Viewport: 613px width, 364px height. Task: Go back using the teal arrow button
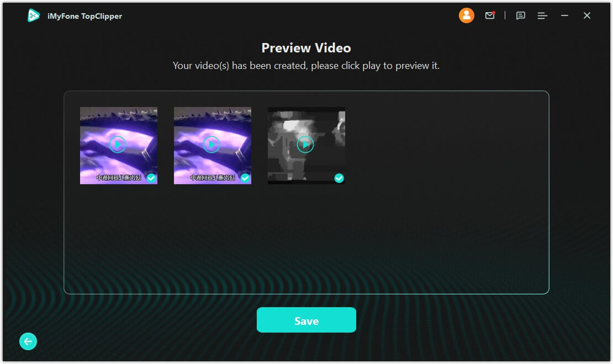[28, 341]
